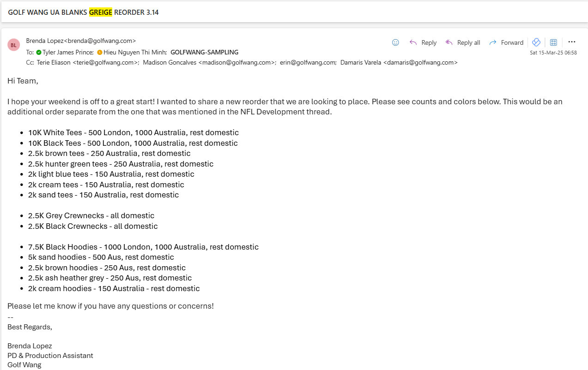The height and width of the screenshot is (370, 588).
Task: Open the more actions ellipsis menu
Action: point(572,42)
